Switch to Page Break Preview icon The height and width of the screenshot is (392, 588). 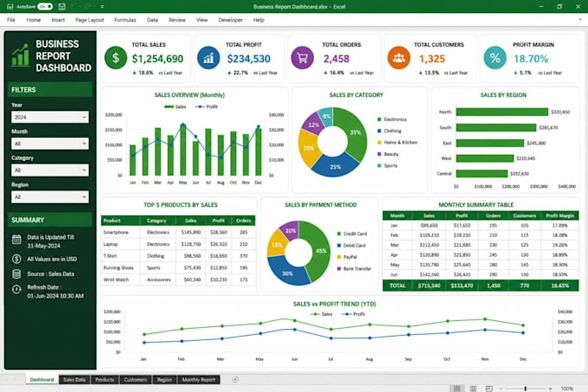point(489,389)
